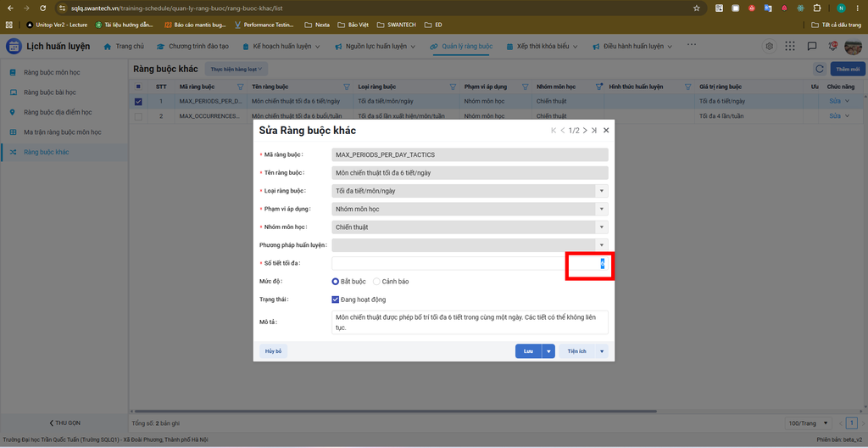Go to next record in dialog navigator
Viewport: 868px width, 448px height.
pyautogui.click(x=585, y=131)
